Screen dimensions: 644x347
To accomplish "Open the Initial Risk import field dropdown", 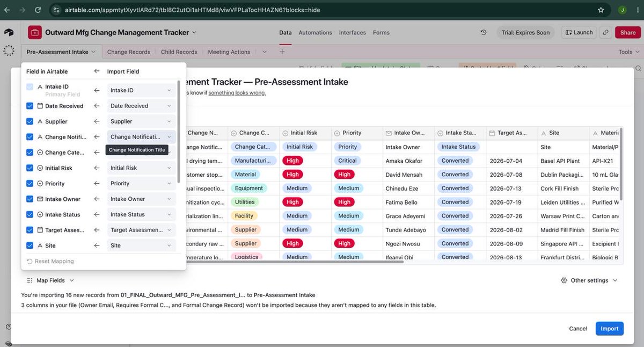I will (141, 168).
